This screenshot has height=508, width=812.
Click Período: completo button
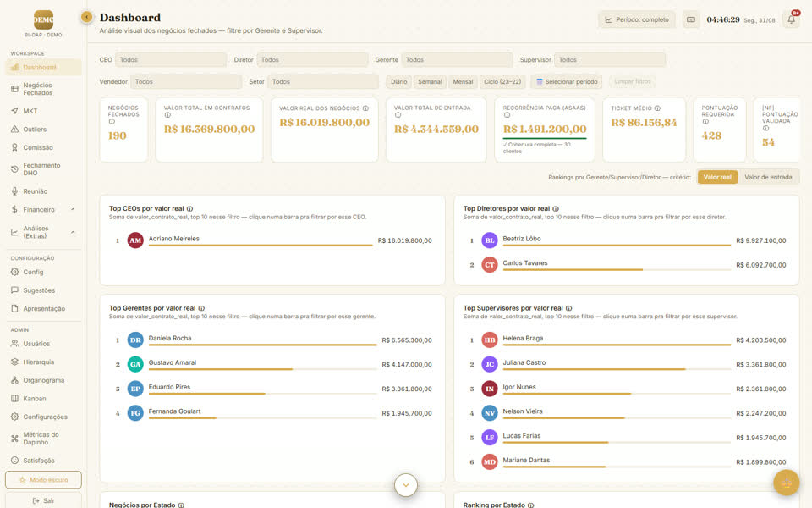tap(637, 19)
